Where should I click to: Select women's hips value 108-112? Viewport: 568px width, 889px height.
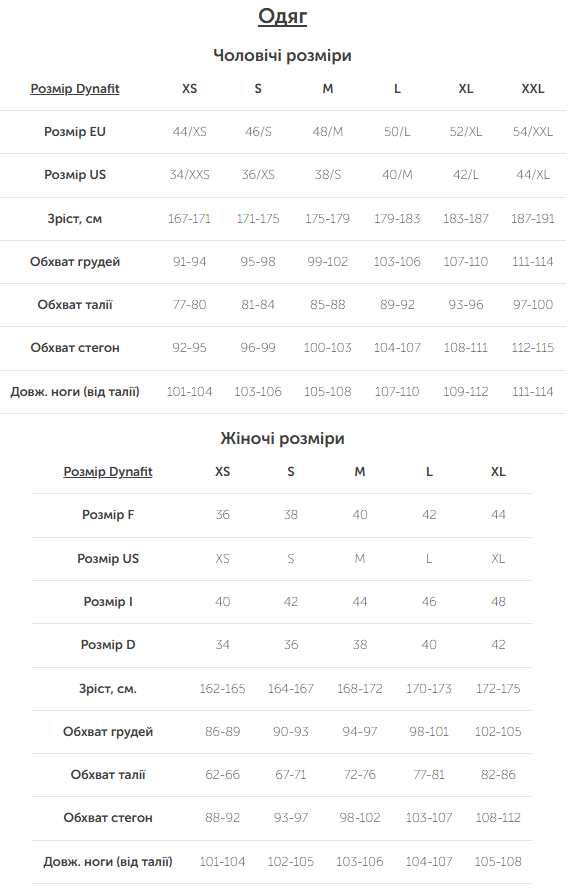[498, 818]
